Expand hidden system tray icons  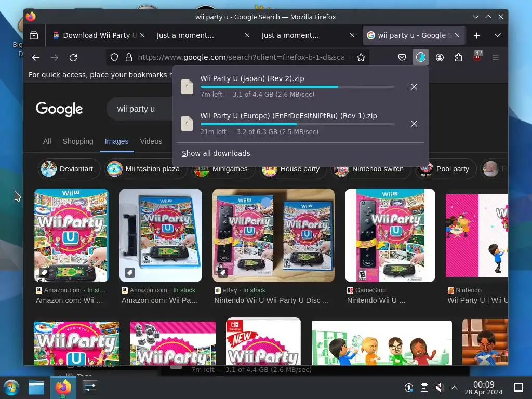[x=455, y=388]
